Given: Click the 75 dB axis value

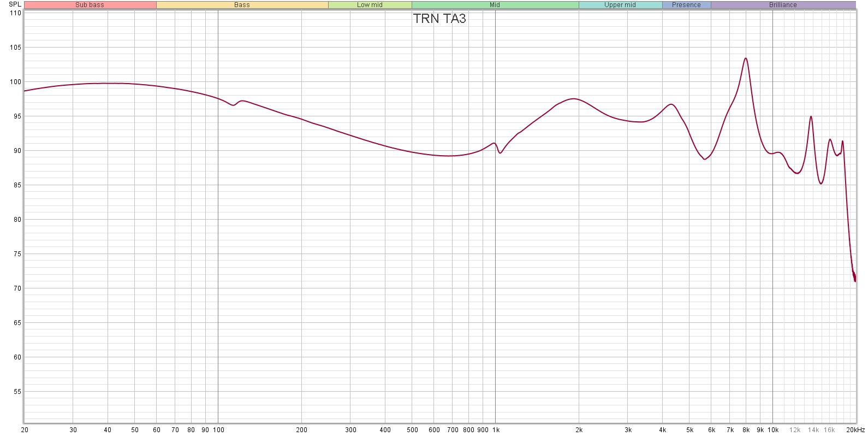Looking at the screenshot, I should [17, 254].
